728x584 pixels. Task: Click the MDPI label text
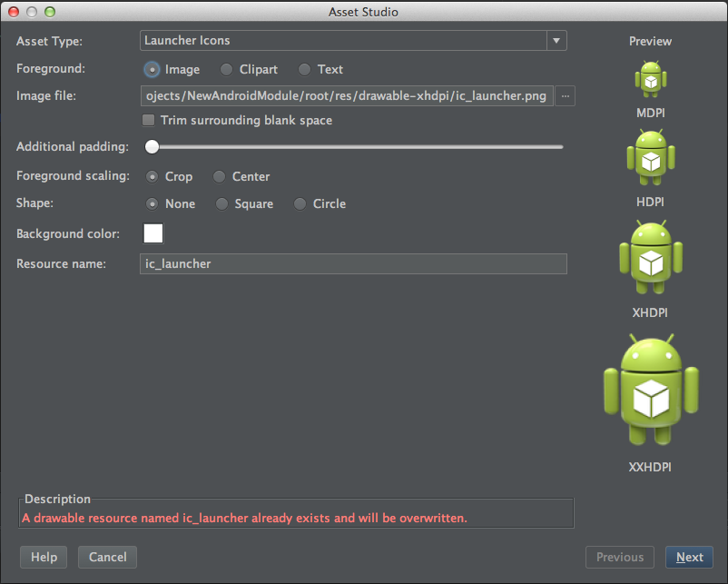(x=651, y=113)
